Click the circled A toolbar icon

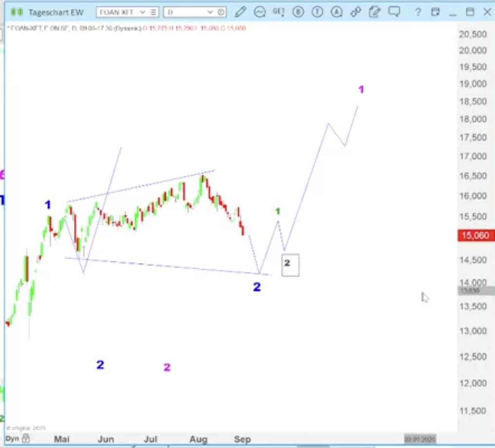click(336, 12)
